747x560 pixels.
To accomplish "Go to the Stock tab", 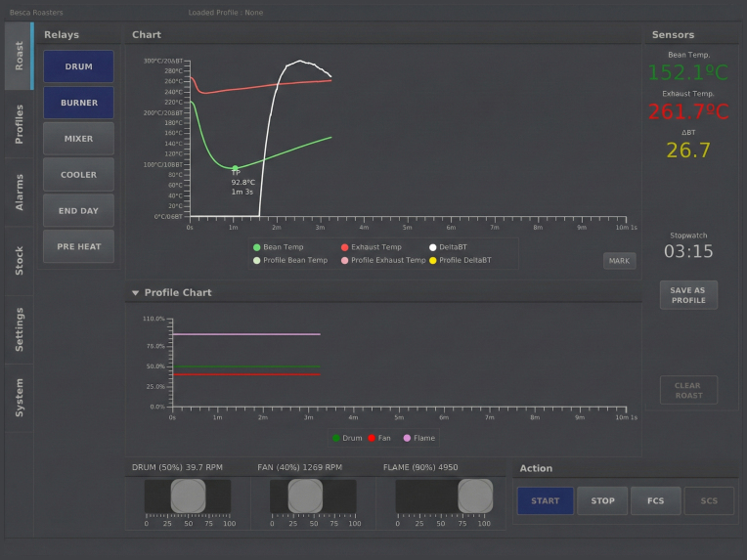I will (x=19, y=261).
